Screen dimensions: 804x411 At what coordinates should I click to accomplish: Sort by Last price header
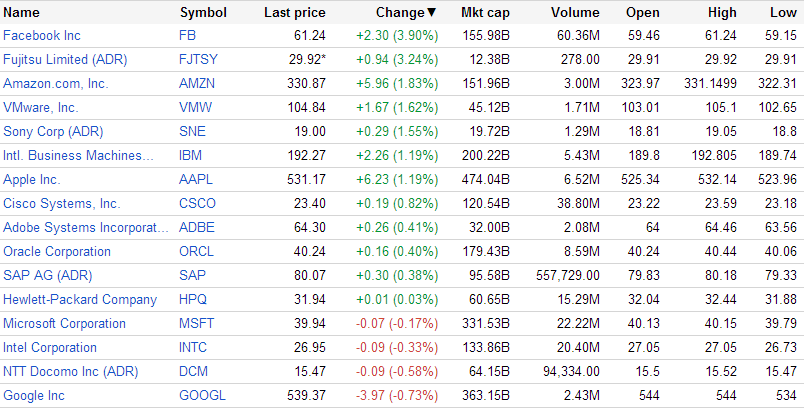[x=294, y=13]
